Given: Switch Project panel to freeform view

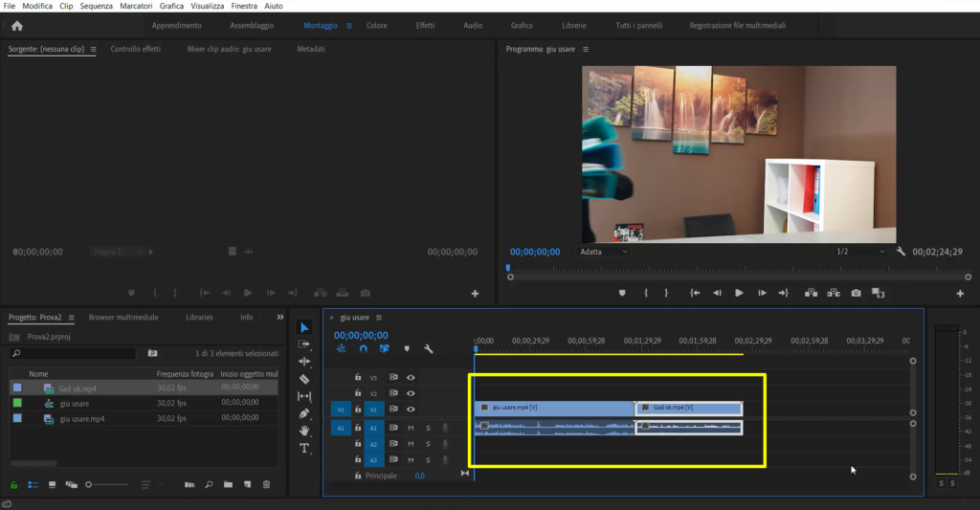Looking at the screenshot, I should (71, 484).
